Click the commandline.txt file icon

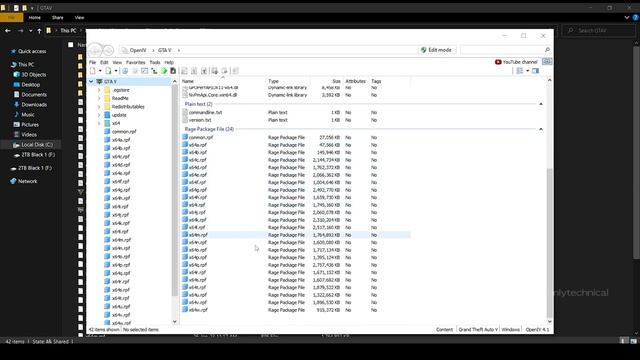coord(185,112)
